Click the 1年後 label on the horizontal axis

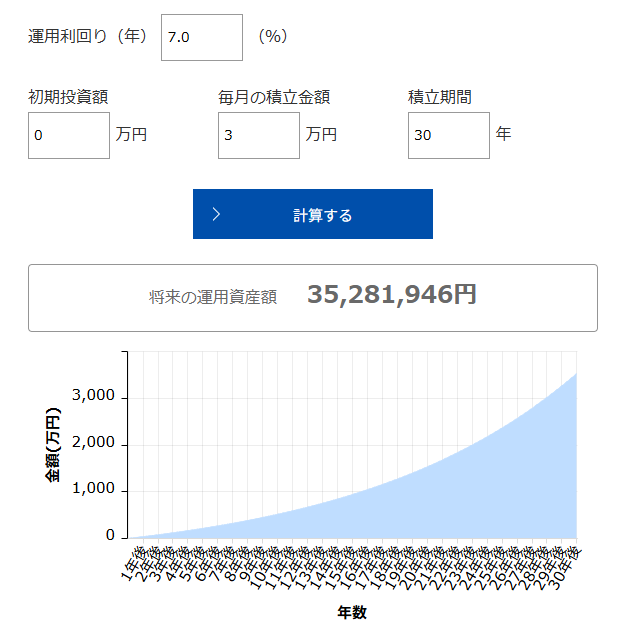pos(132,558)
